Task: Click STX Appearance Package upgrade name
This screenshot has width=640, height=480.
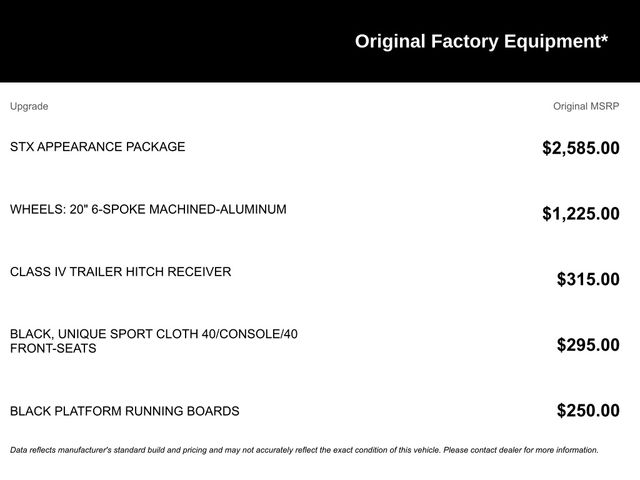Action: [x=97, y=147]
